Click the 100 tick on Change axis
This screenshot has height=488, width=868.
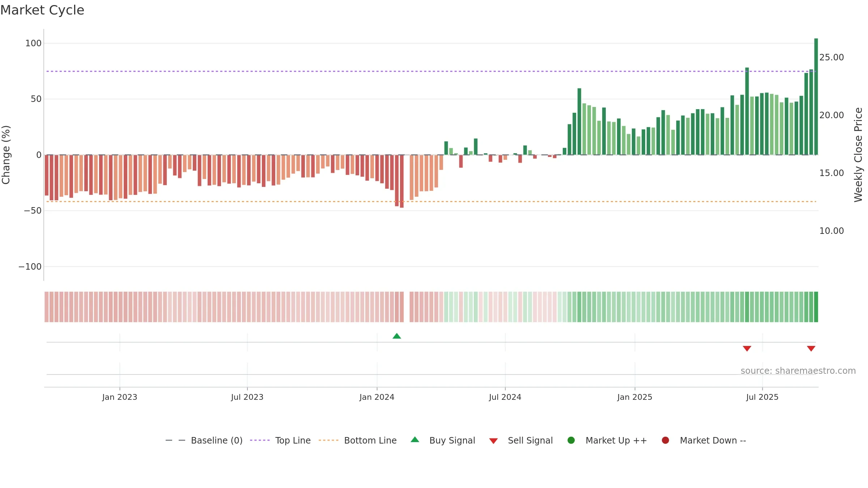33,43
